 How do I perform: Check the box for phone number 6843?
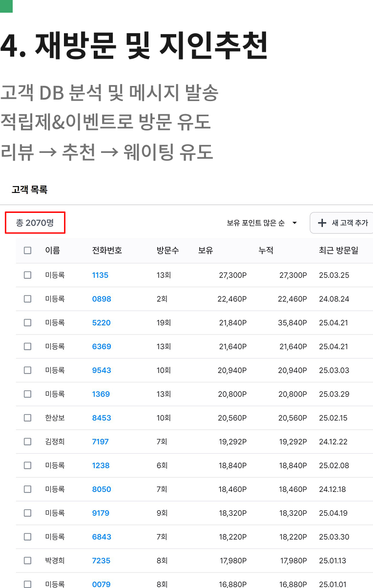[x=27, y=537]
